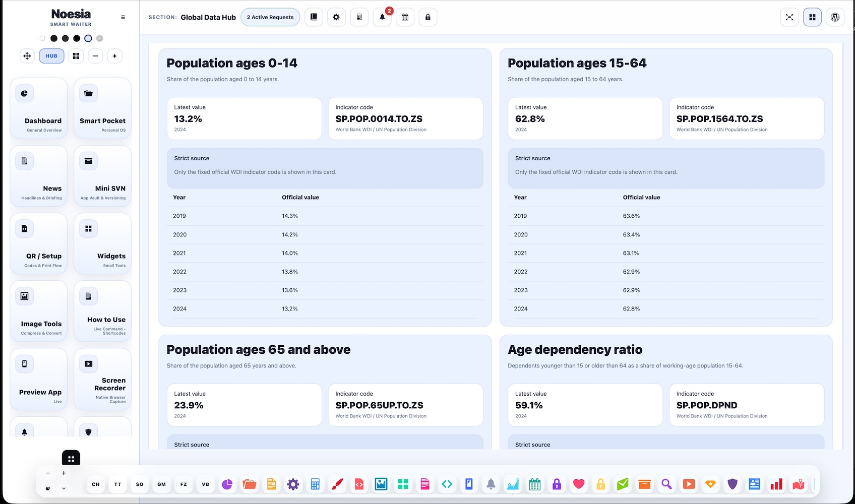The image size is (855, 504).
Task: Toggle the grid view button at top right
Action: (812, 17)
